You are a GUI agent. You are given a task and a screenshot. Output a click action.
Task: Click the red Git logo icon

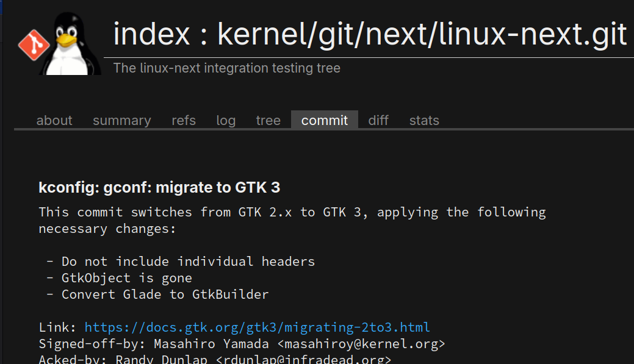[x=34, y=45]
